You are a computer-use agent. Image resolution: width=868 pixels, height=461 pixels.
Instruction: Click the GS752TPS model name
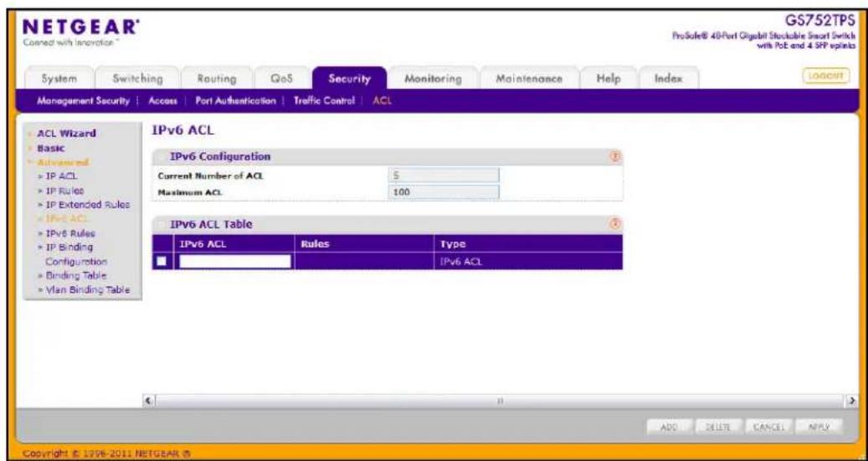click(x=821, y=21)
